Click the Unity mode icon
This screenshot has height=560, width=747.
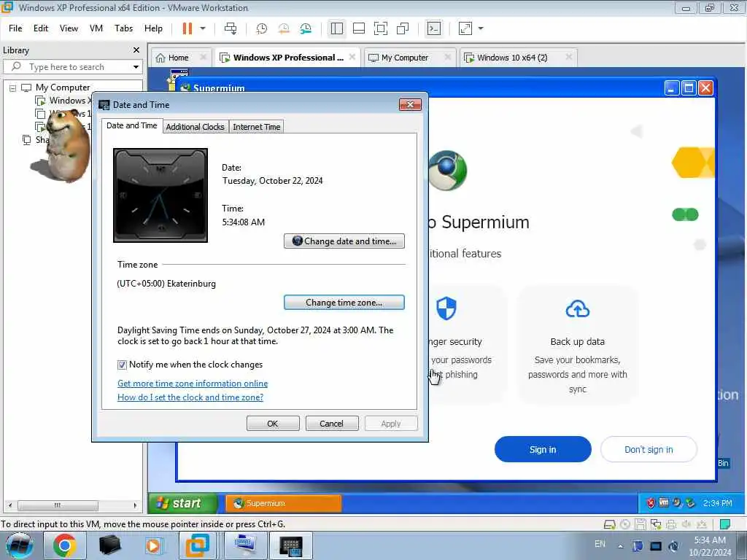pos(403,28)
